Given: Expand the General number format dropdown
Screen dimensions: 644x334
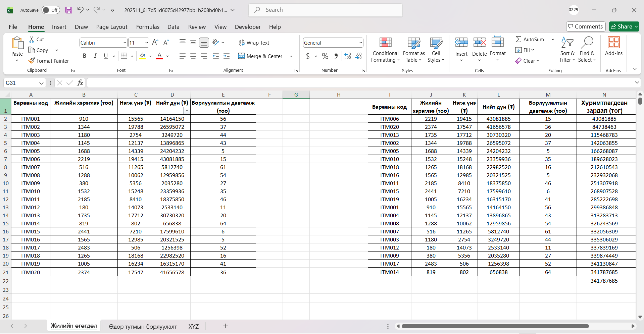Looking at the screenshot, I should (361, 43).
